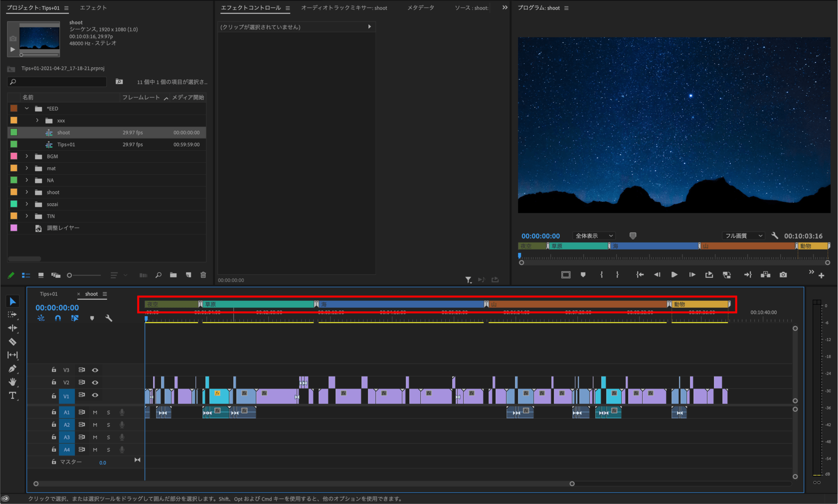Toggle linked selection in the timeline header
This screenshot has height=504, width=838.
click(75, 318)
